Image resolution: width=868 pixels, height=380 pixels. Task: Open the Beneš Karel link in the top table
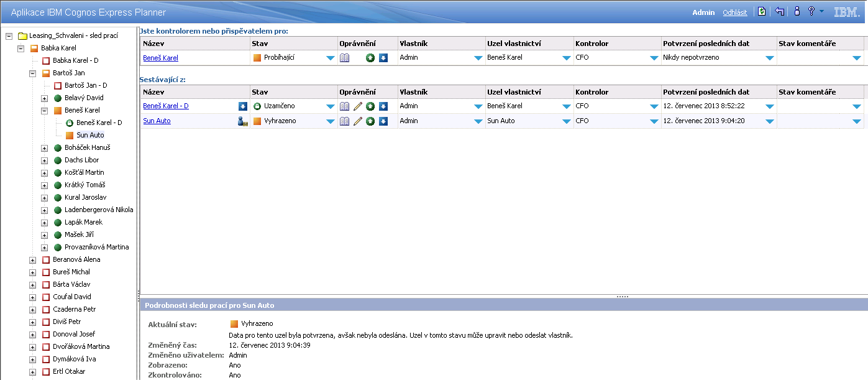point(160,58)
